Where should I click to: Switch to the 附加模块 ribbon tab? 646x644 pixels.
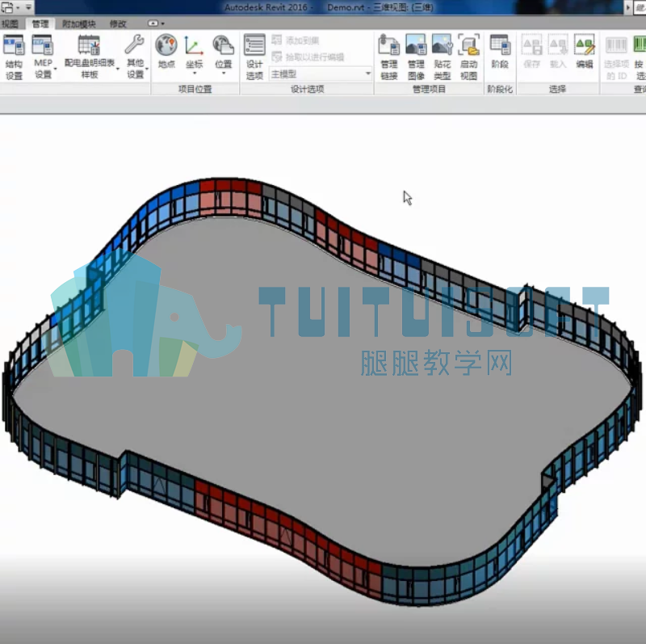tap(78, 24)
